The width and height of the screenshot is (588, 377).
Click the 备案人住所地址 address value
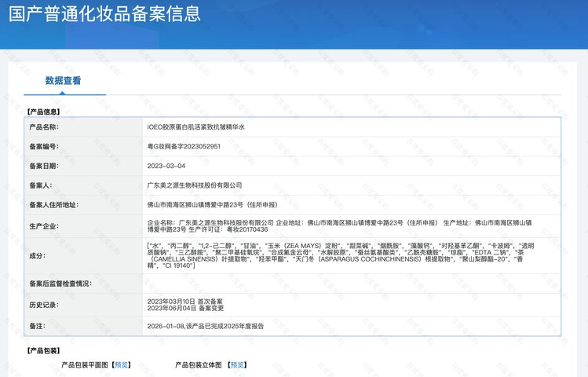point(212,205)
